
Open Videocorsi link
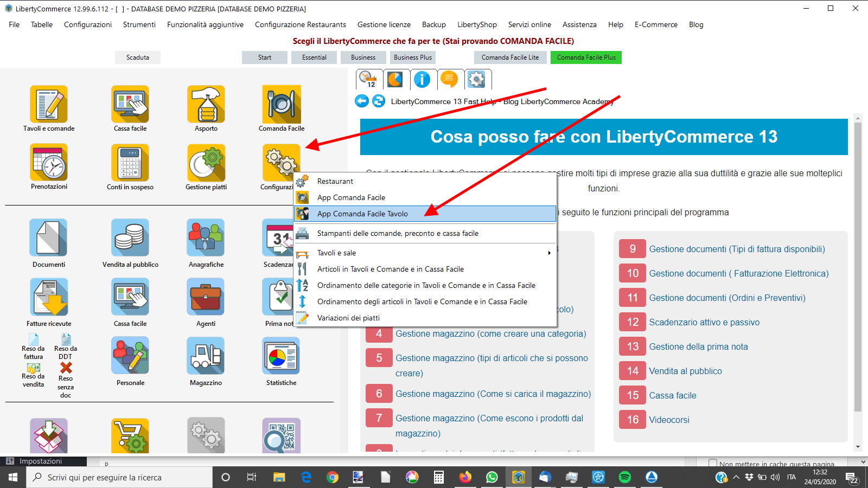click(669, 420)
